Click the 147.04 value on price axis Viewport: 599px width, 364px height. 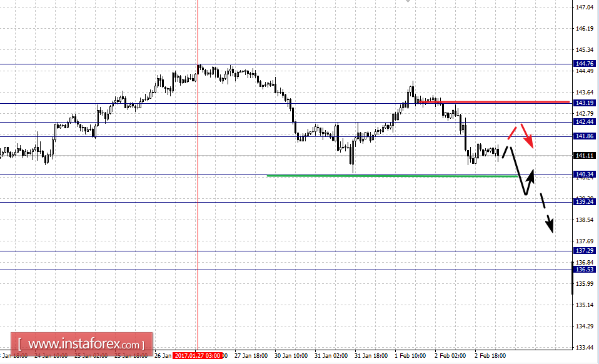click(585, 8)
